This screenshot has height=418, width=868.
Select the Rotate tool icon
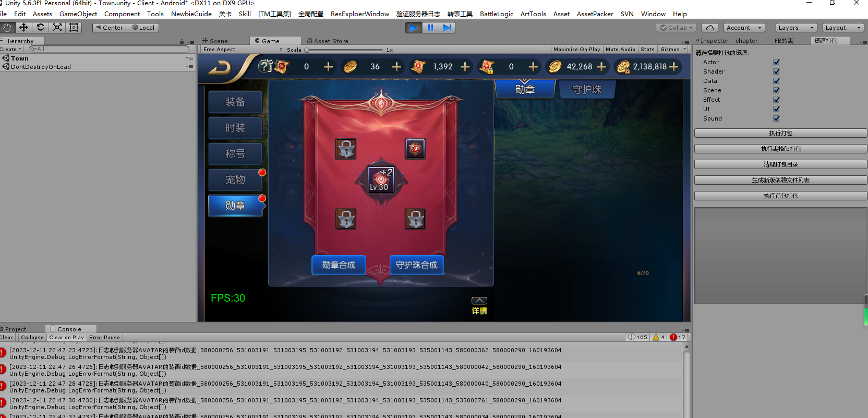tap(41, 28)
